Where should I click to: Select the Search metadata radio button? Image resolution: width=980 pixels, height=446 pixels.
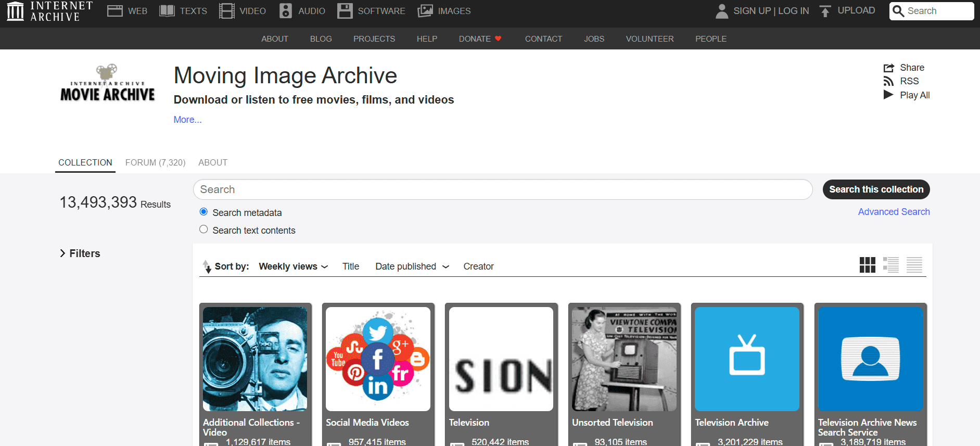coord(203,212)
